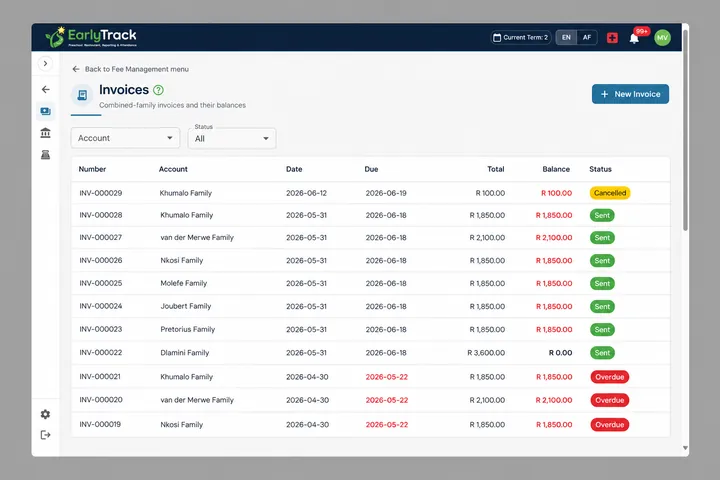Create a New Invoice
This screenshot has width=720, height=480.
(x=630, y=94)
